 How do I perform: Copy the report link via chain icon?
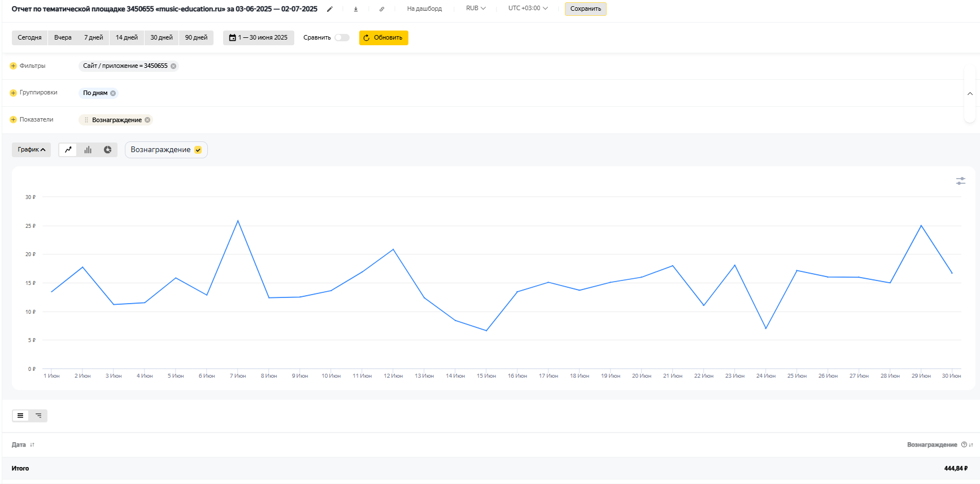coord(382,9)
